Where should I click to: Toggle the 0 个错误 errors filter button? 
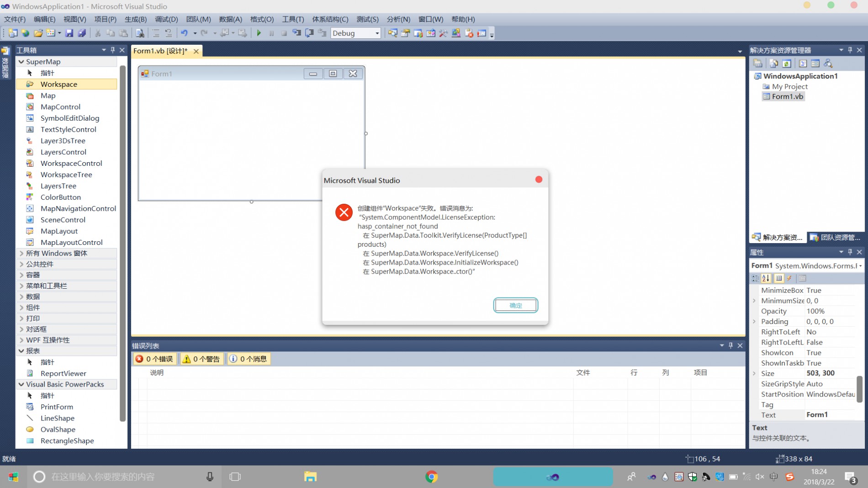154,359
